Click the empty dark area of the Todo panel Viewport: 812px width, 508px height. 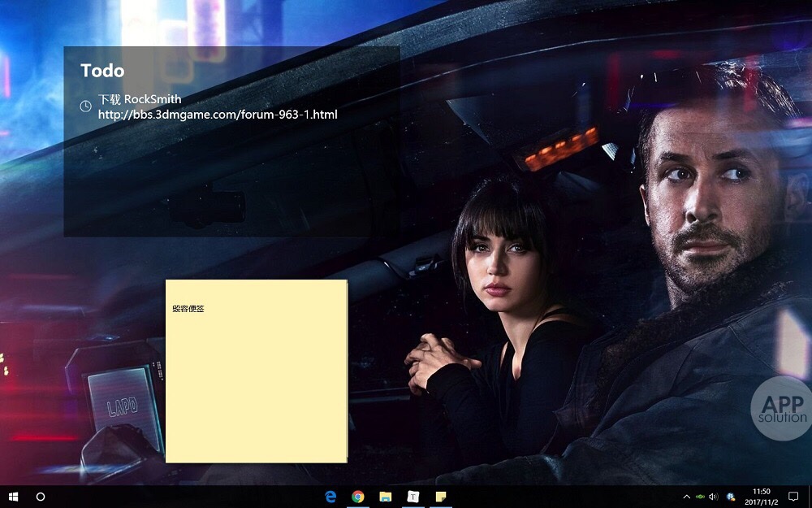pos(244,187)
